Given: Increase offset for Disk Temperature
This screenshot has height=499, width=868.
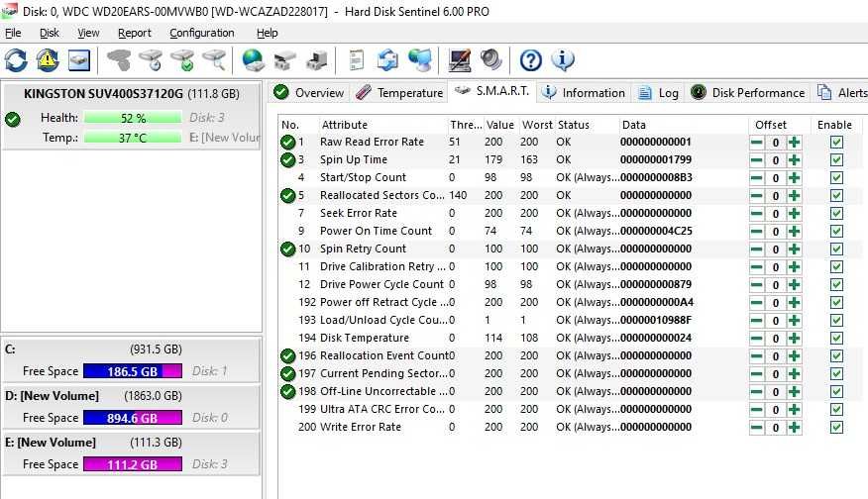Looking at the screenshot, I should (795, 338).
